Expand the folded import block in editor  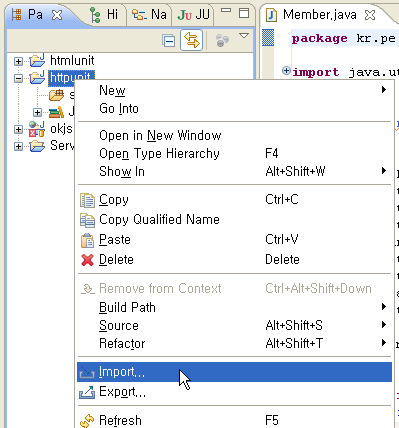click(x=286, y=71)
